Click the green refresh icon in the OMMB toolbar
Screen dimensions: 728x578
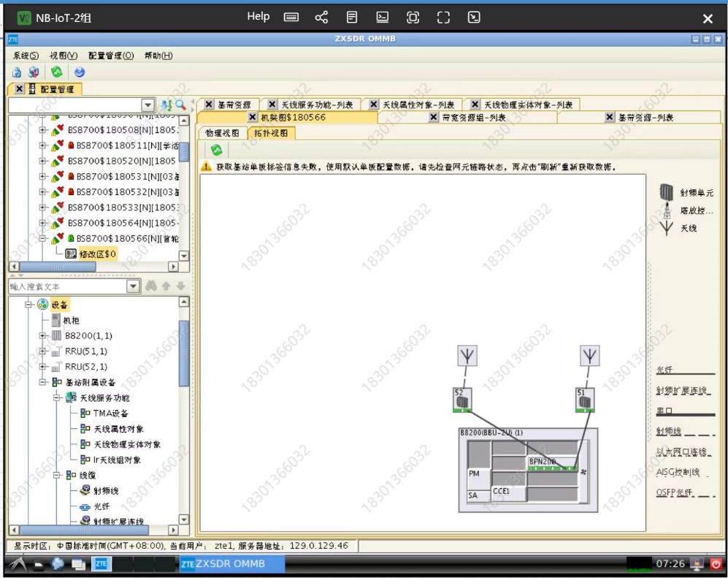(x=57, y=72)
